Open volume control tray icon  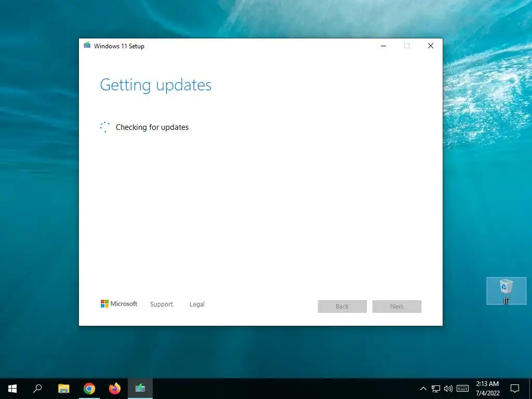click(x=448, y=389)
